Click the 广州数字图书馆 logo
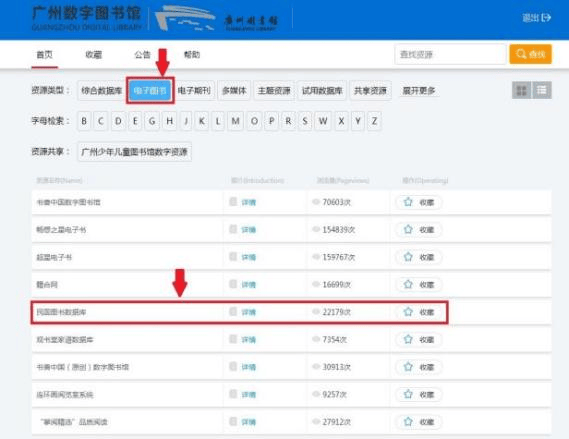This screenshot has width=569, height=439. click(86, 18)
